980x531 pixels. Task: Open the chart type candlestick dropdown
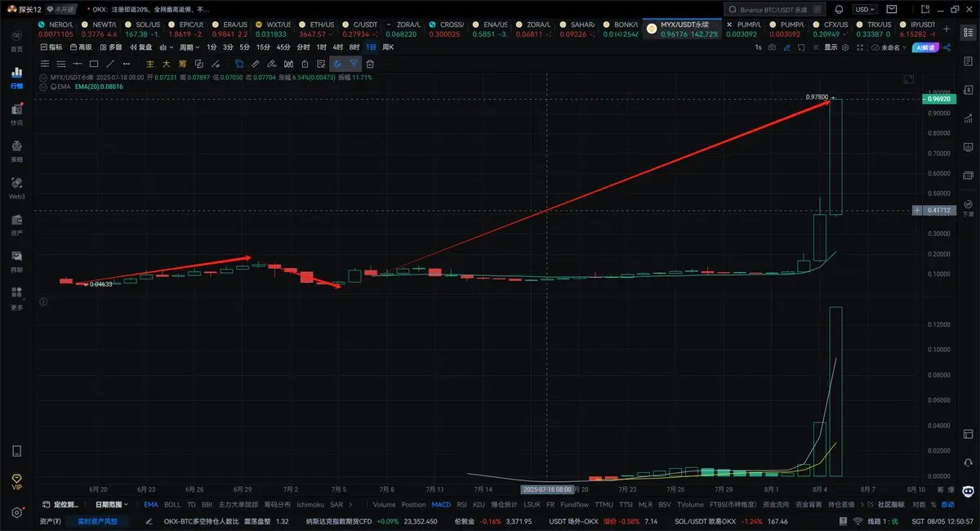coord(167,47)
